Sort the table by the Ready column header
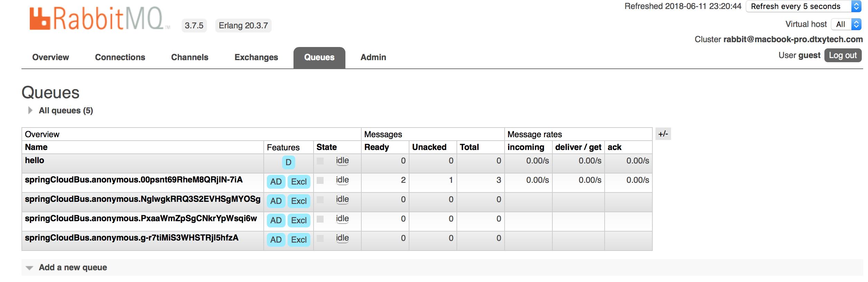This screenshot has height=282, width=868. point(377,147)
